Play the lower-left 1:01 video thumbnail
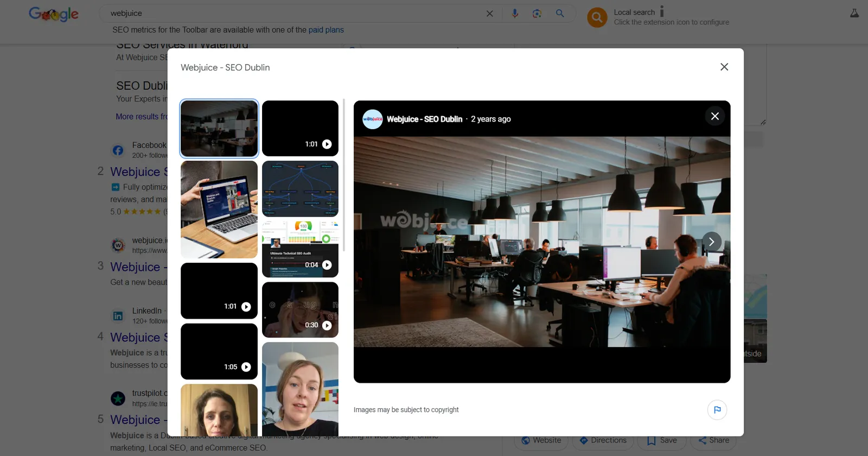This screenshot has width=868, height=456. [x=219, y=291]
